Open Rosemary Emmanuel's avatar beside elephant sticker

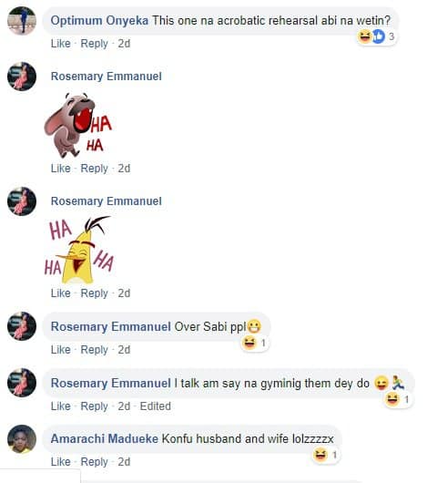[22, 77]
